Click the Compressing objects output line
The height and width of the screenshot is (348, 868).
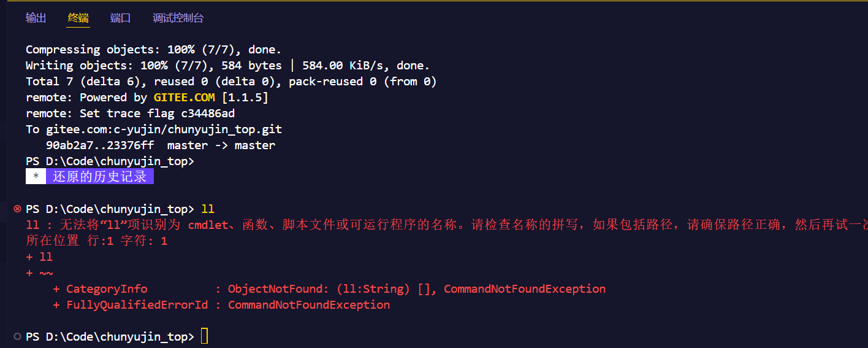(154, 50)
